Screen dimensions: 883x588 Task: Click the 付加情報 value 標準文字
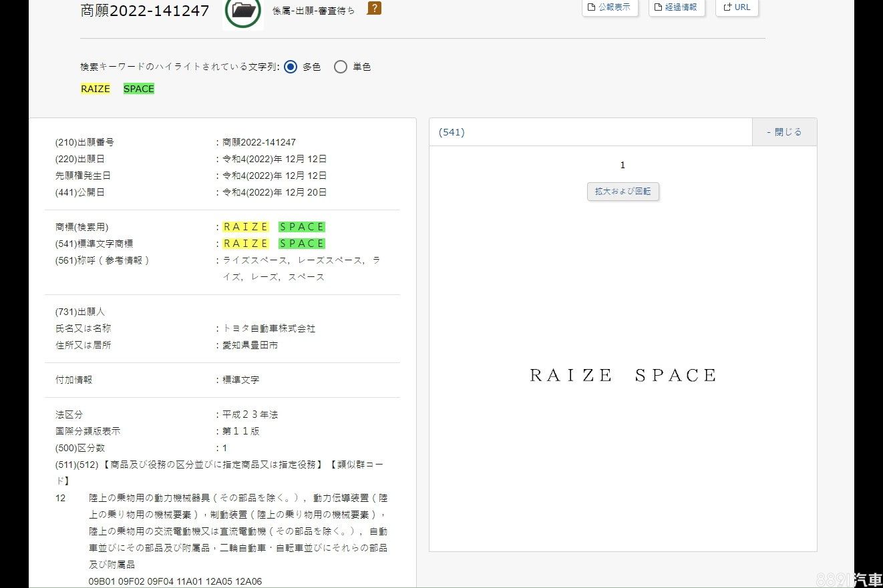(x=241, y=380)
